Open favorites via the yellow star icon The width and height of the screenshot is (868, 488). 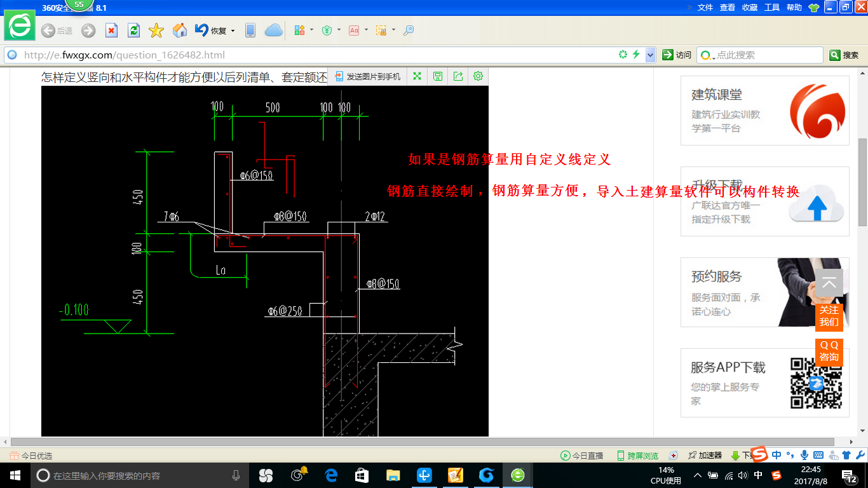(x=156, y=30)
